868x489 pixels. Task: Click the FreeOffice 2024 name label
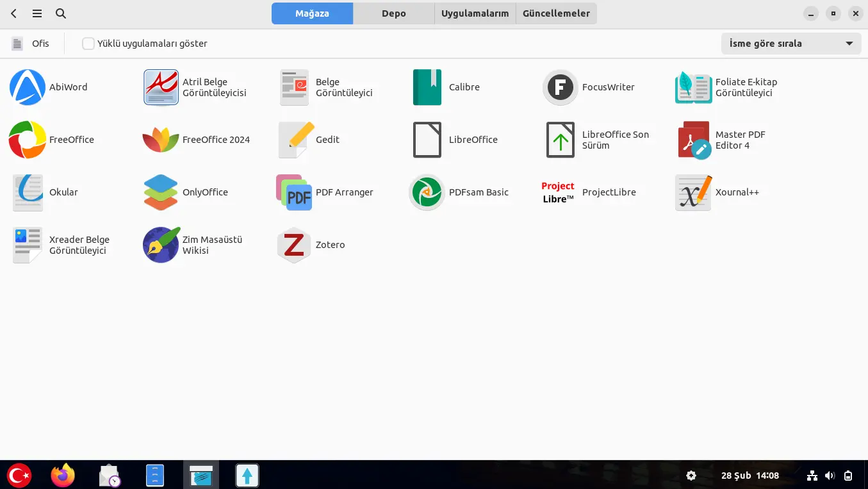point(217,140)
